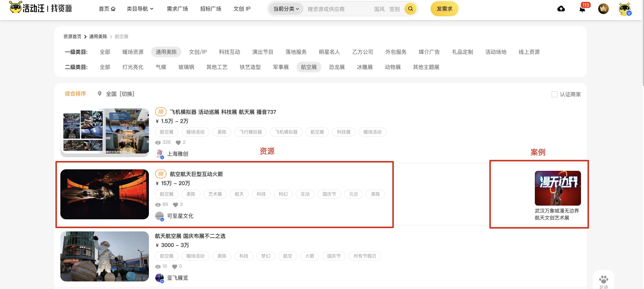This screenshot has height=289, width=644.
Task: Select 灯光亮化 second-level category
Action: 133,67
